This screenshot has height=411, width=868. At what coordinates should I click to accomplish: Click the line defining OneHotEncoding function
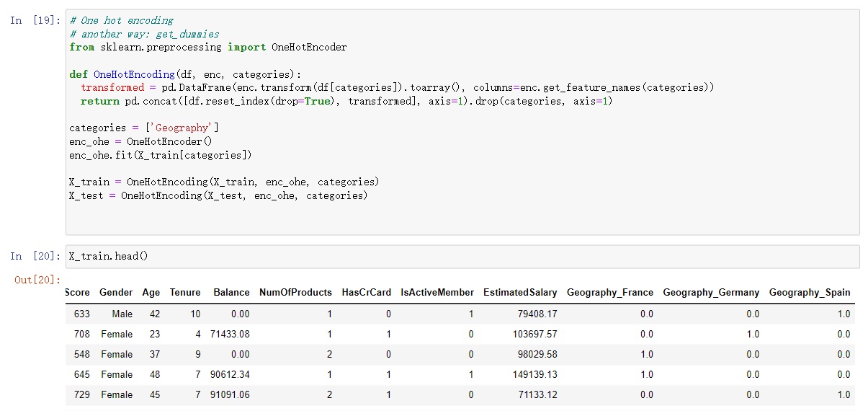point(185,74)
